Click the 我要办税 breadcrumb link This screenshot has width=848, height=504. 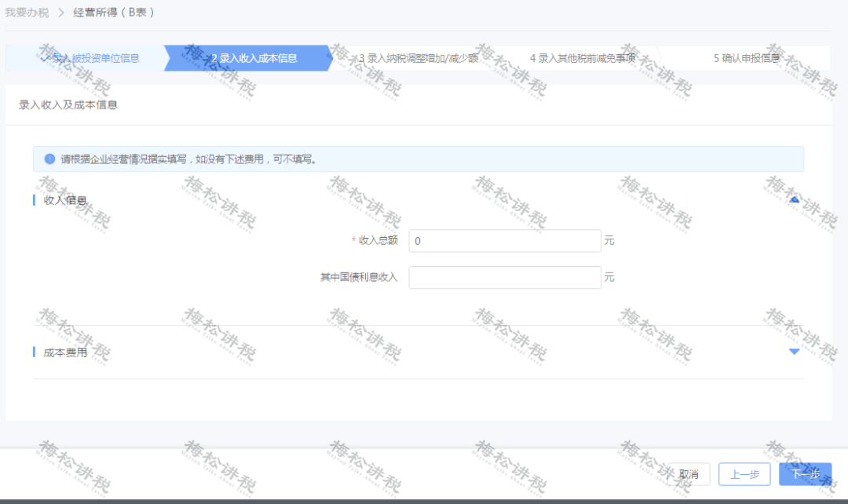click(27, 13)
